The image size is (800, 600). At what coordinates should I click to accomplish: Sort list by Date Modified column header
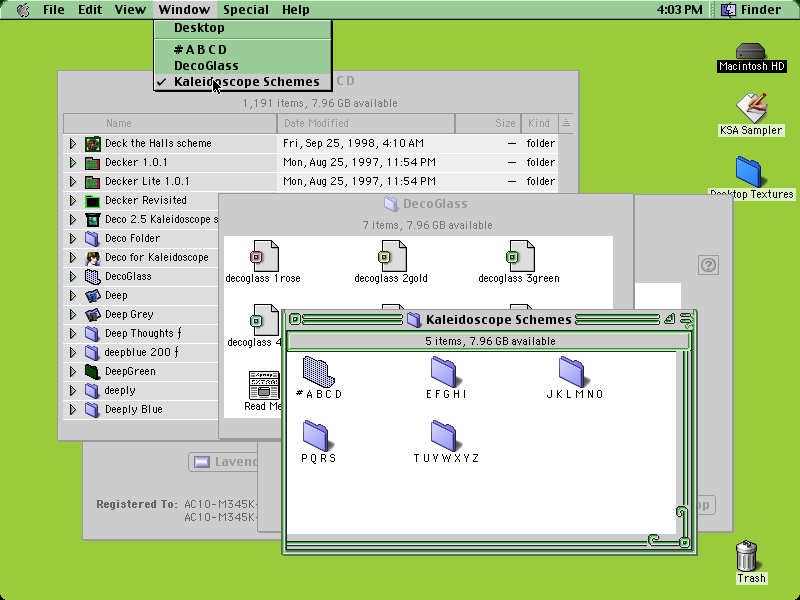[x=366, y=123]
